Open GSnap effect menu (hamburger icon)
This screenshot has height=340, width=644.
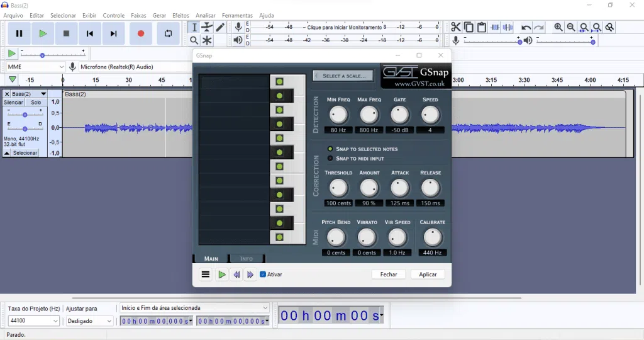click(206, 275)
